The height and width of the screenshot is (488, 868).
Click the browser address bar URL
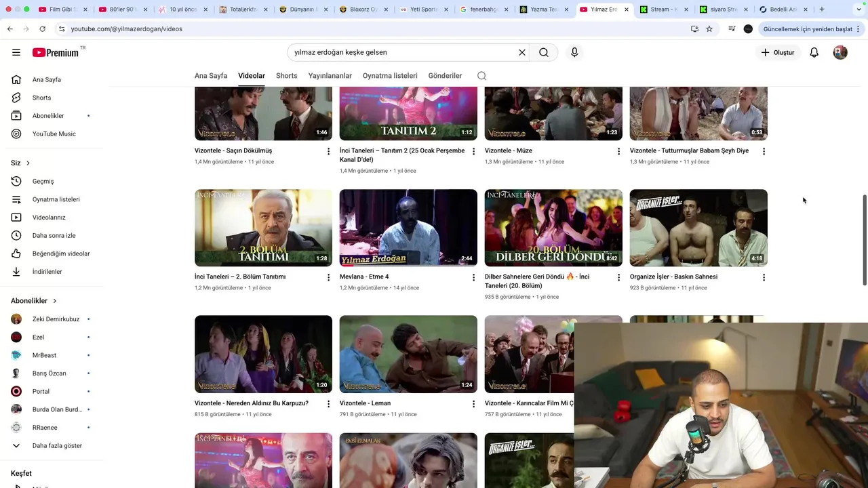pos(127,29)
